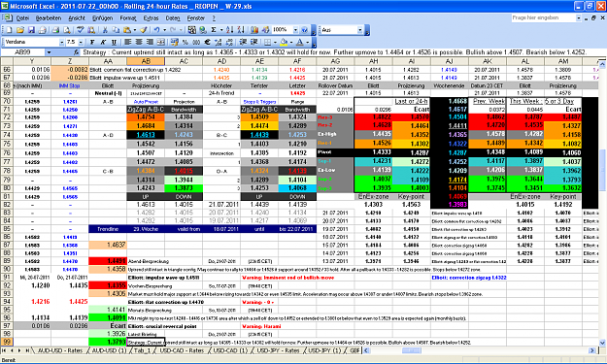This screenshot has height=364, width=607.
Task: Toggle italic formatting
Action: tap(103, 42)
